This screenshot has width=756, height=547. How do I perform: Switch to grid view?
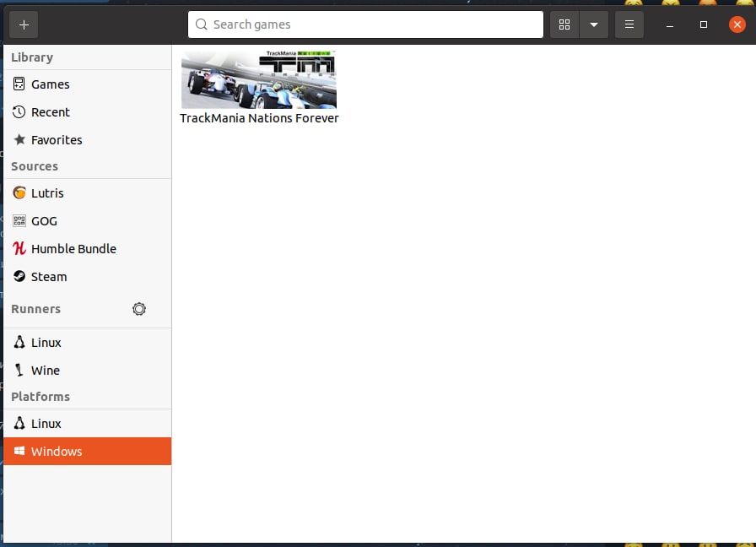(x=564, y=24)
